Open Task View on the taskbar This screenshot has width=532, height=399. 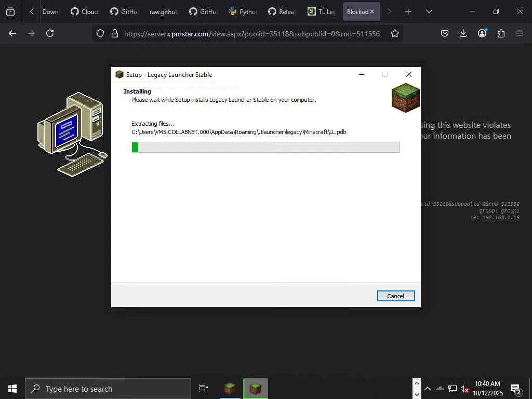pos(204,389)
